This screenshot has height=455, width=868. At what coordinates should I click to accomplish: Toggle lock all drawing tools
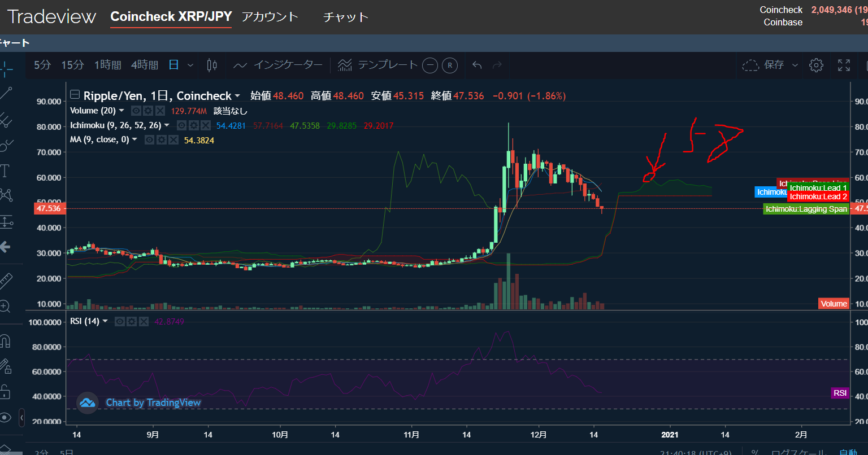[5, 392]
